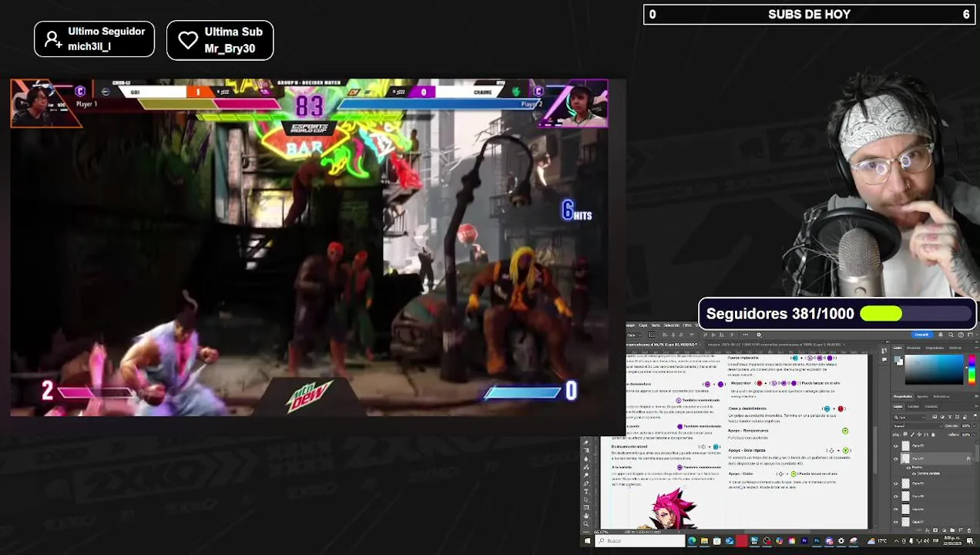
Task: Open Microsoft Edge from the taskbar
Action: point(692,540)
